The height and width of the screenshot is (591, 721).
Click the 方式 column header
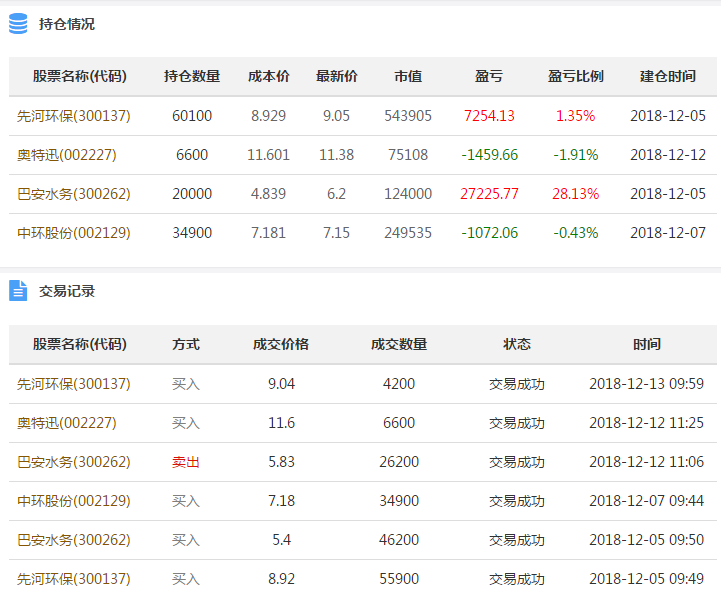[186, 344]
